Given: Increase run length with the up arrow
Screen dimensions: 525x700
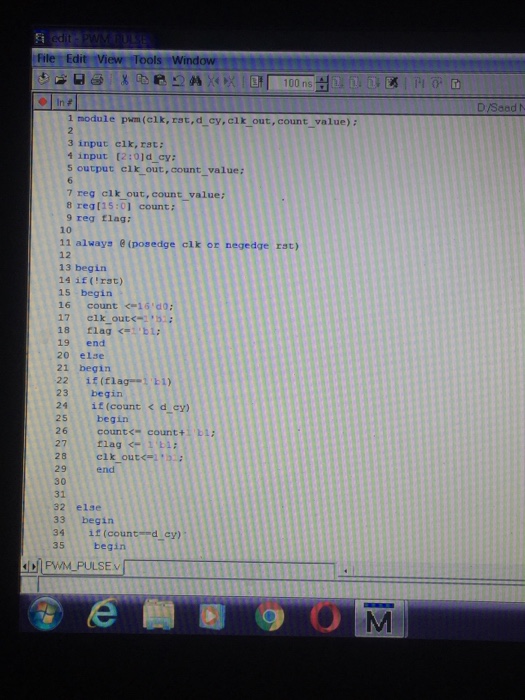Looking at the screenshot, I should coord(321,79).
